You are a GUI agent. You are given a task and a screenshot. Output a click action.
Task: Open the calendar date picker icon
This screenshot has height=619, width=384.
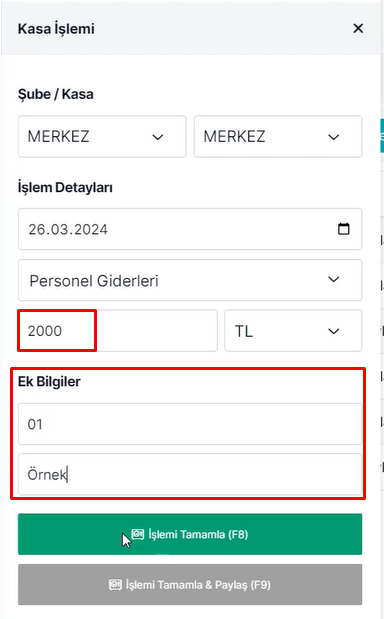(343, 229)
